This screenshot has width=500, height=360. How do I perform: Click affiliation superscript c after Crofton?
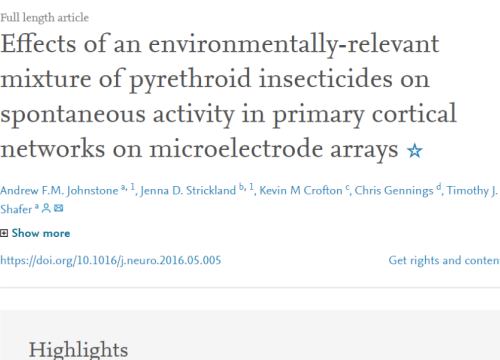click(x=347, y=188)
